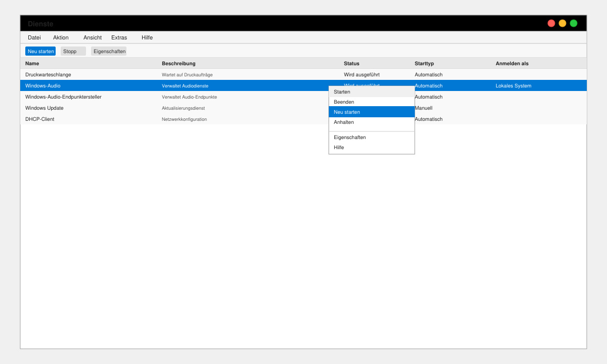Click the Neu starten toolbar button

[x=40, y=51]
